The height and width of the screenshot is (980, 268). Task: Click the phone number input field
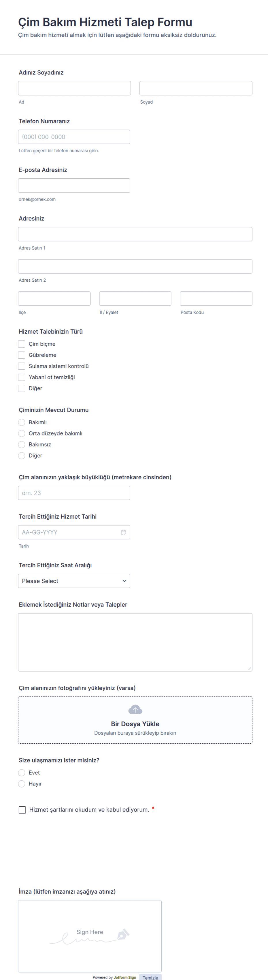click(x=74, y=137)
